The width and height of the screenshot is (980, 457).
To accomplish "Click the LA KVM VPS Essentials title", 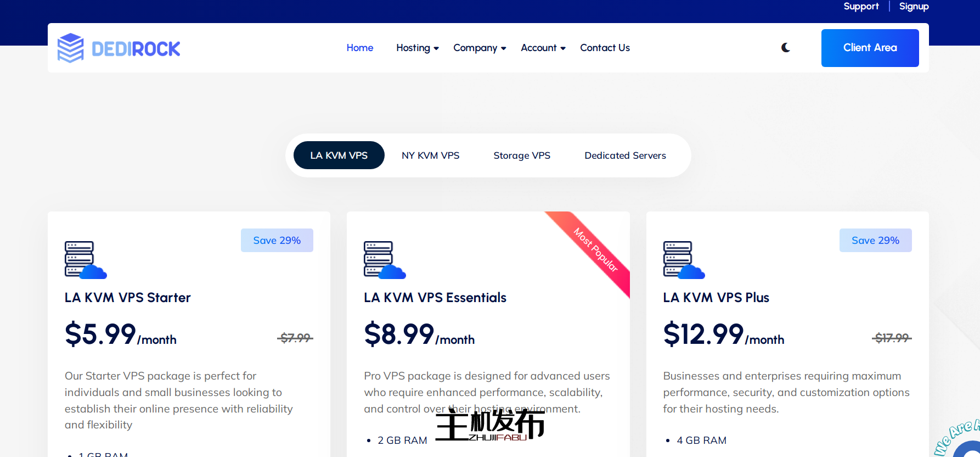I will click(x=435, y=298).
